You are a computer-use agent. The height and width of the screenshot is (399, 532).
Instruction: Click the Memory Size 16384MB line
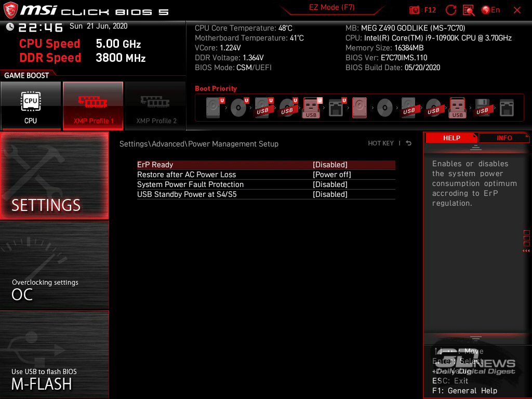click(x=384, y=48)
